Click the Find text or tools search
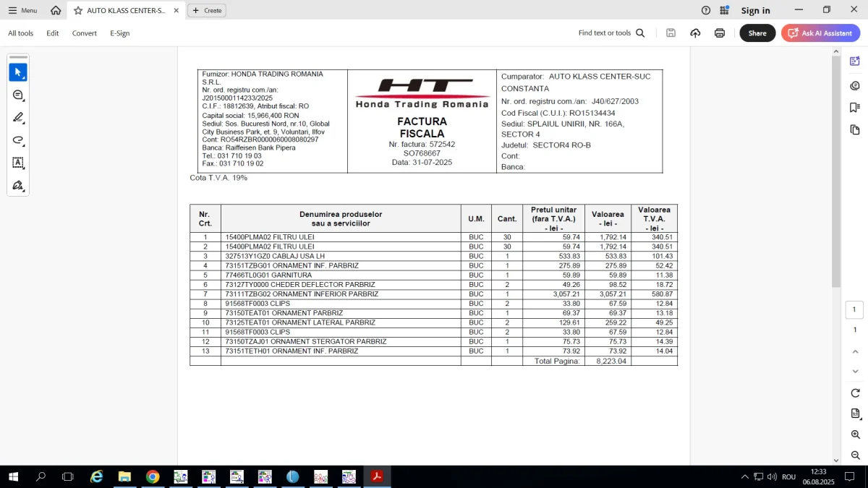Image resolution: width=868 pixels, height=488 pixels. 611,33
